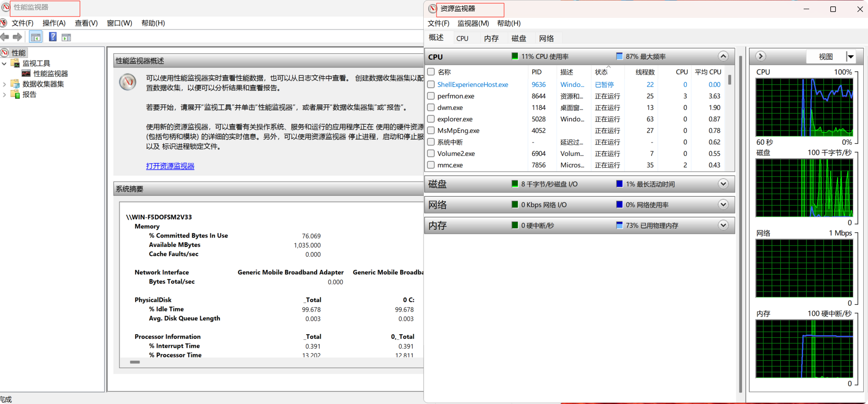Select the 性能监视器 tree item
Screen dimensions: 868x404
[51, 74]
